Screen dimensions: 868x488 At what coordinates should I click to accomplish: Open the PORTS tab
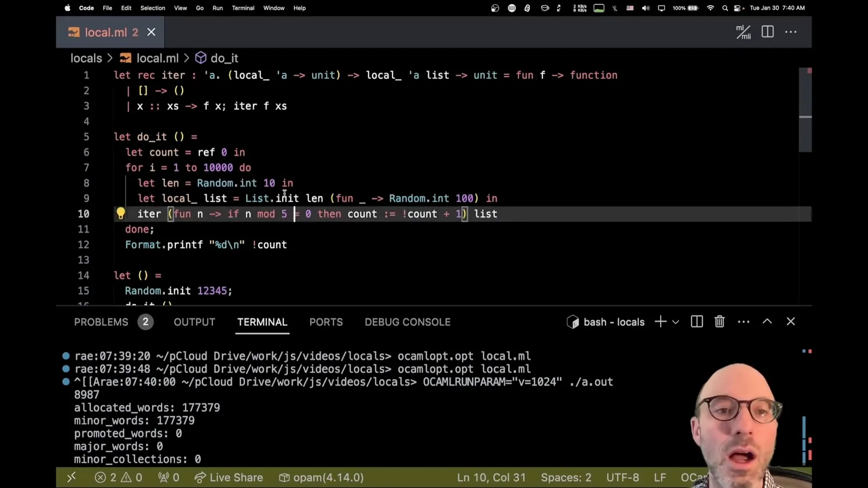[x=326, y=322]
